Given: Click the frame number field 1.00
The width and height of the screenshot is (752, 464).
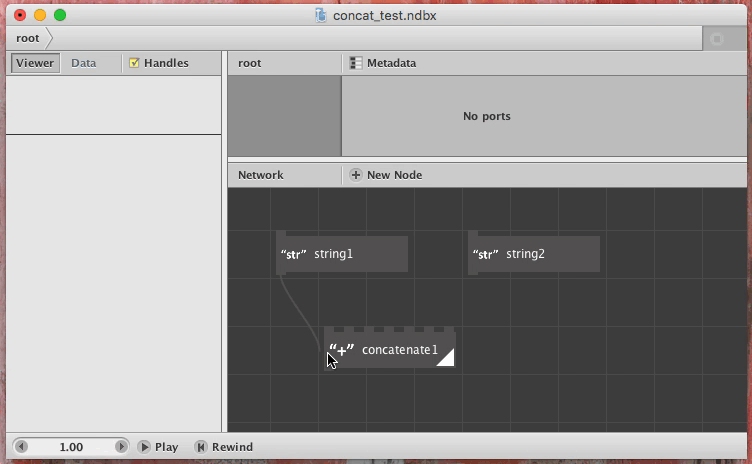Looking at the screenshot, I should (71, 447).
